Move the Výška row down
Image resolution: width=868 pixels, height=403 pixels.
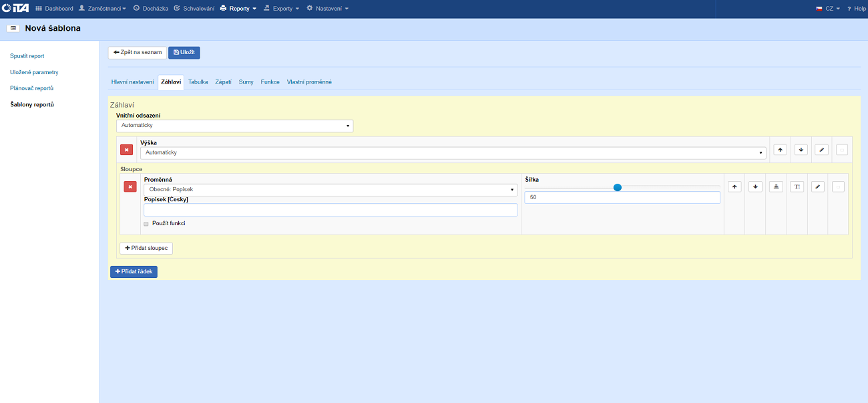tap(801, 150)
